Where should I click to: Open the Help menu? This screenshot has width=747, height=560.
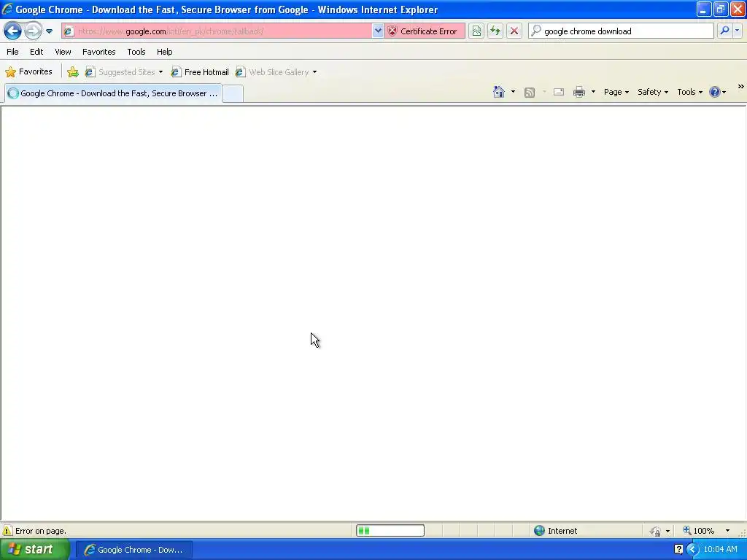pos(164,52)
